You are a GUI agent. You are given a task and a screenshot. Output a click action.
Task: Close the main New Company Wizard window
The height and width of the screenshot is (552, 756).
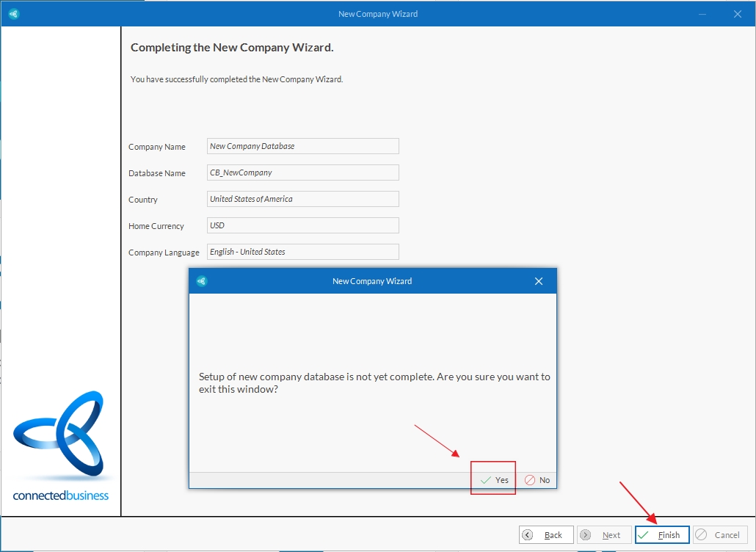(x=738, y=14)
